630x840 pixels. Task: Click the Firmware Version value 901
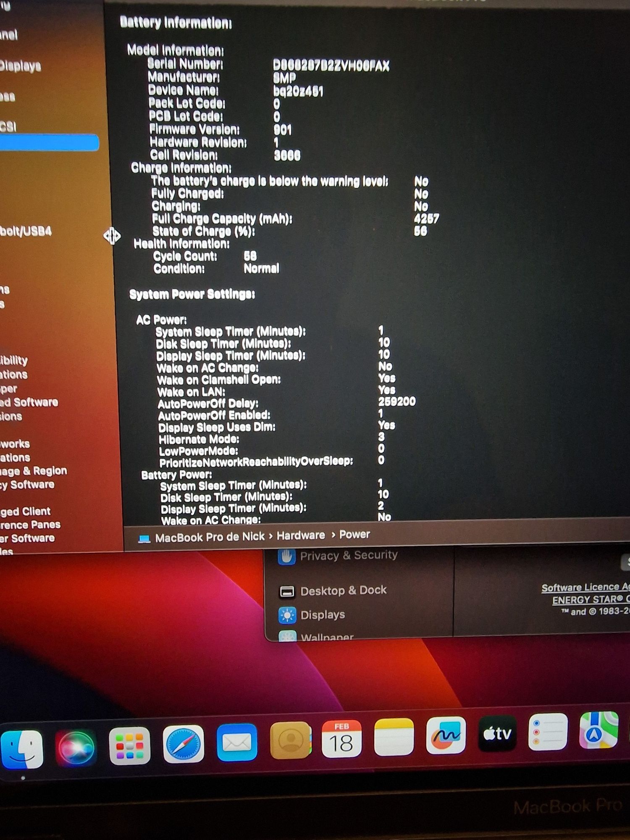(282, 130)
